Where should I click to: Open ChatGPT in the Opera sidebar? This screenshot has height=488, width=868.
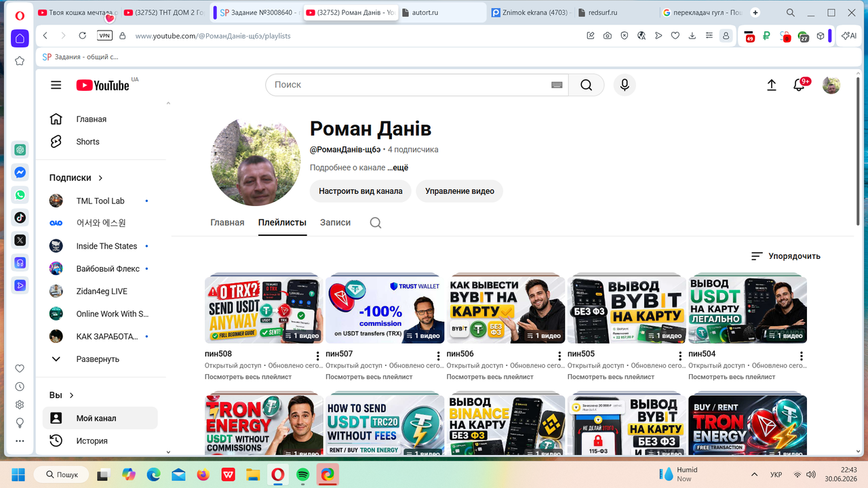20,150
